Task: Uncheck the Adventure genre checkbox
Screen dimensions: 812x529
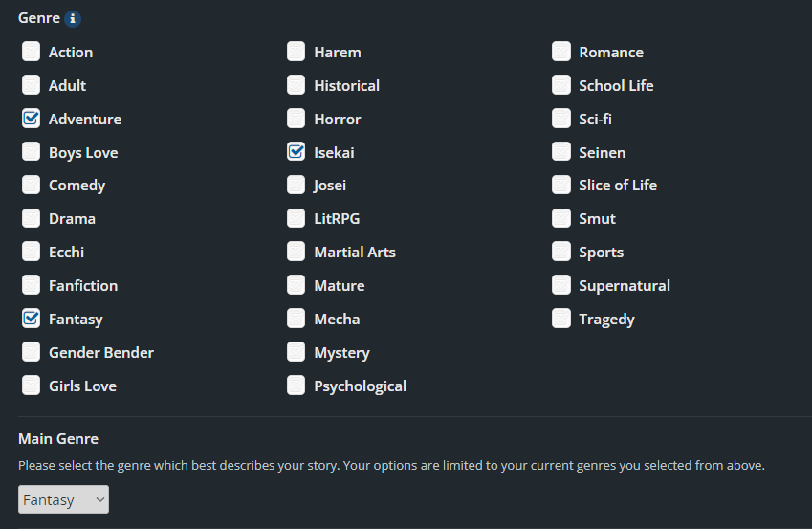Action: 32,119
